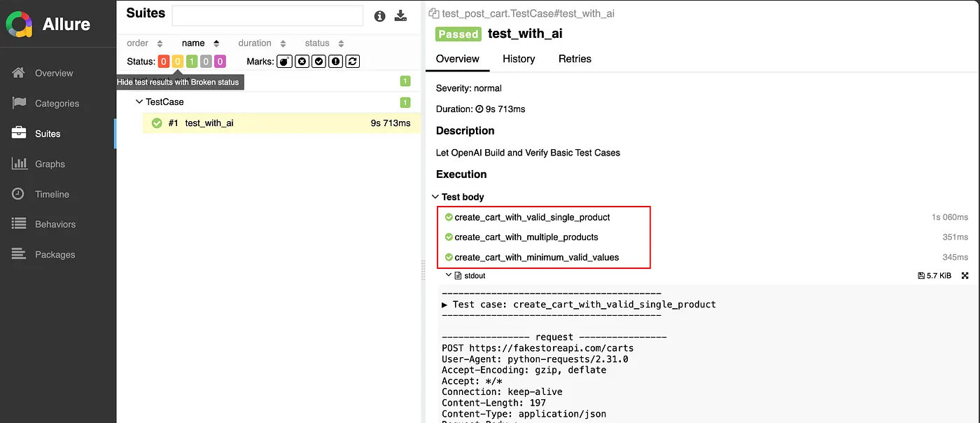The image size is (980, 423).
Task: Switch to the History tab
Action: point(519,59)
